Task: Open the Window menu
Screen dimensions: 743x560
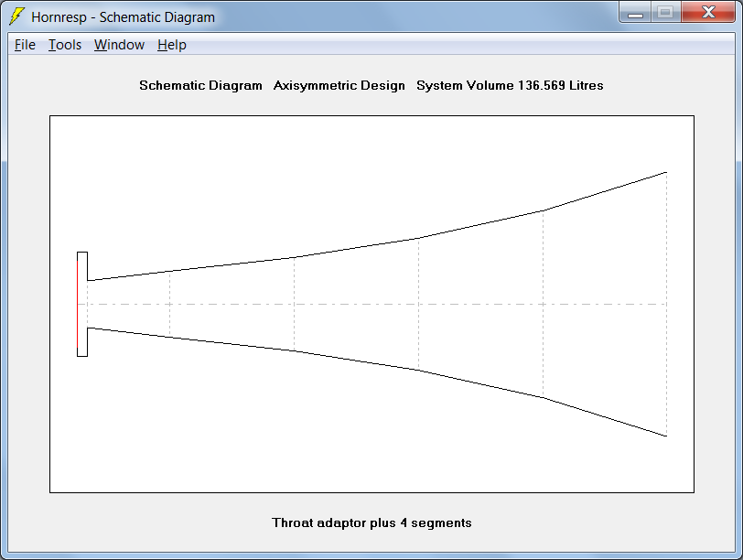Action: click(x=119, y=45)
